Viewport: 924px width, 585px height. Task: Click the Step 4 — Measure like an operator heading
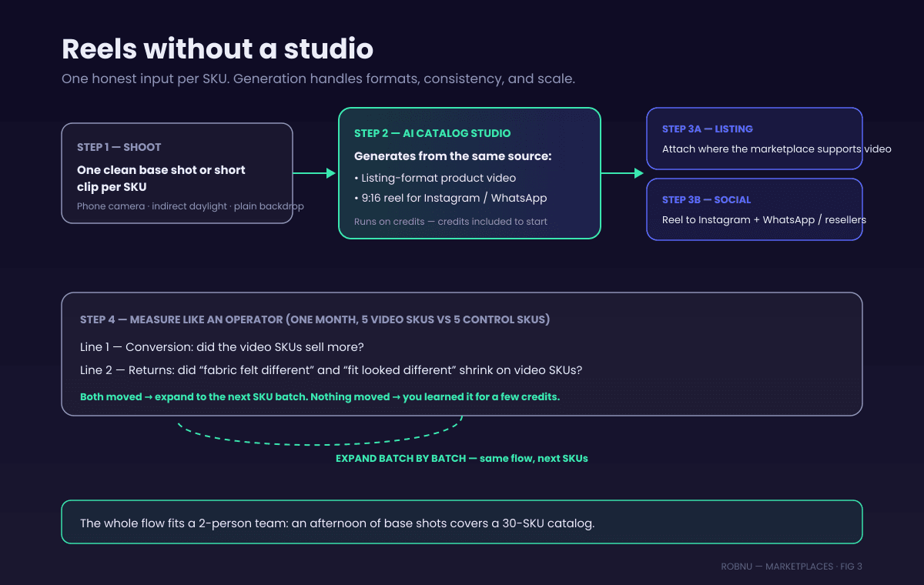[315, 319]
